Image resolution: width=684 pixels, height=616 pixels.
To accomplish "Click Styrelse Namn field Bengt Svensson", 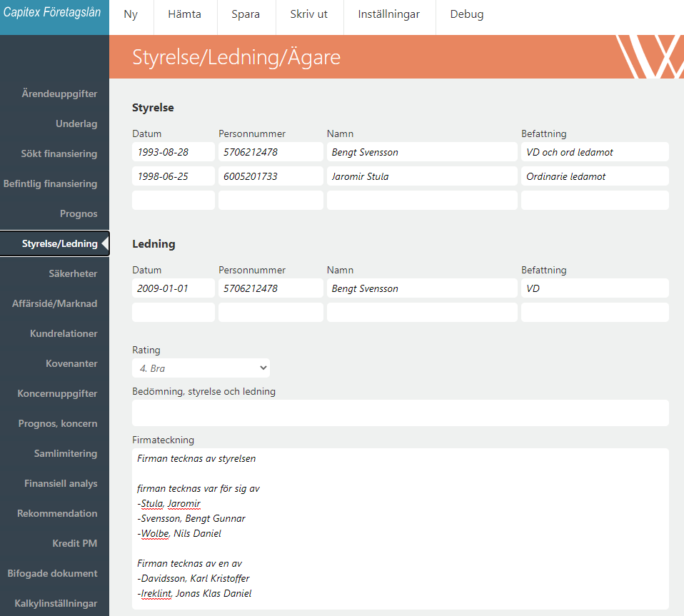I will point(422,152).
